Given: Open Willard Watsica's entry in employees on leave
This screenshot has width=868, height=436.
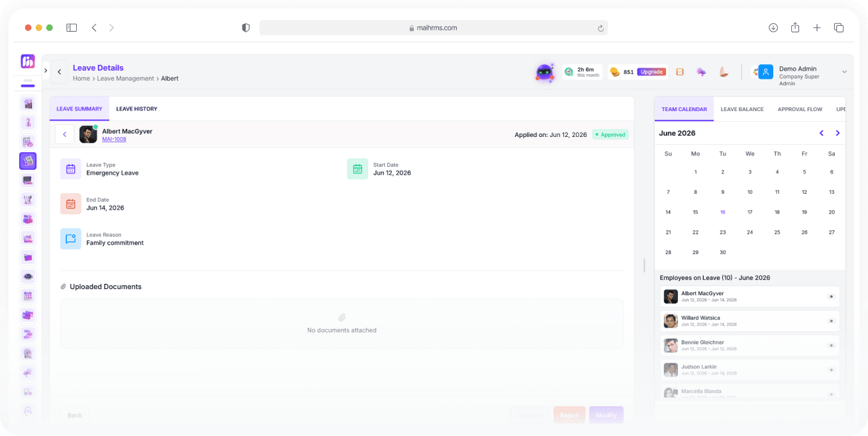Looking at the screenshot, I should pos(749,321).
